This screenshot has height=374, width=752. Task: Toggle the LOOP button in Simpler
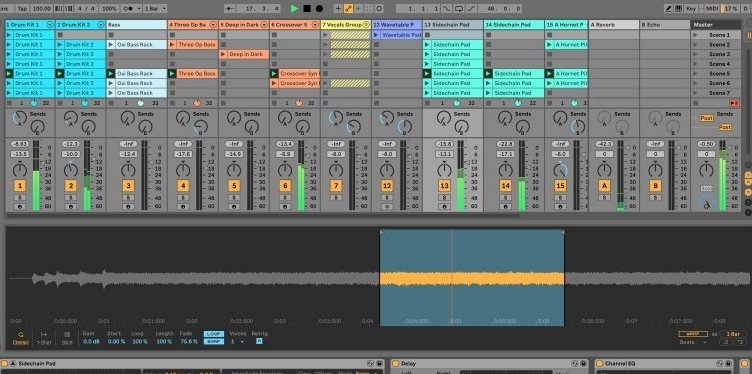pyautogui.click(x=213, y=334)
